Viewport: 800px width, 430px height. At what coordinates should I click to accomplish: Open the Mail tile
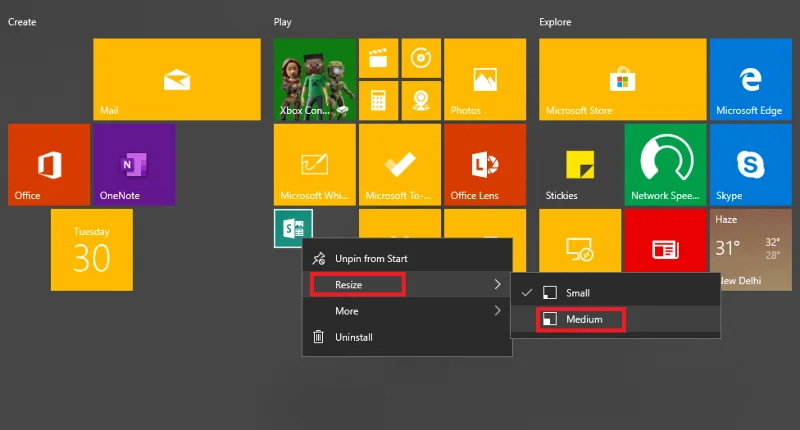click(177, 80)
